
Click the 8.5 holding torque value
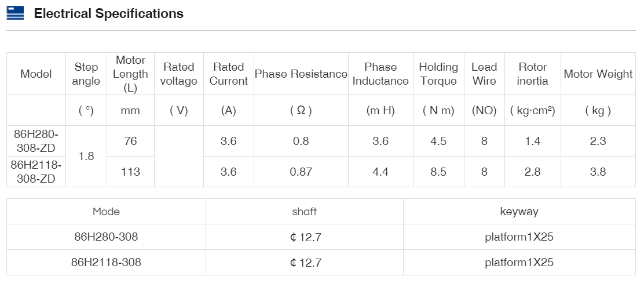[438, 172]
